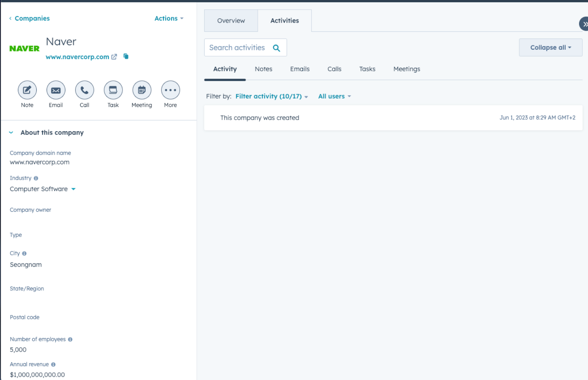
Task: Open the Actions dropdown
Action: (169, 18)
